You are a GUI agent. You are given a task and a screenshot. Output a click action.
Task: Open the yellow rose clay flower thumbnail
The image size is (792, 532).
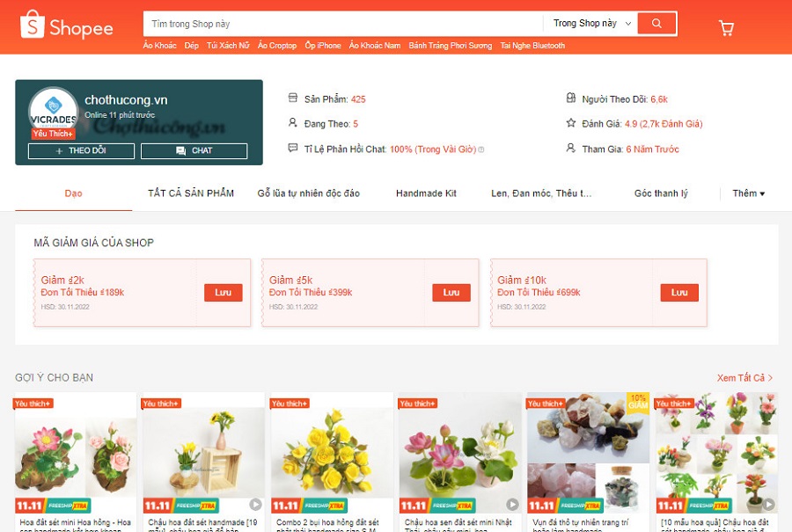332,445
